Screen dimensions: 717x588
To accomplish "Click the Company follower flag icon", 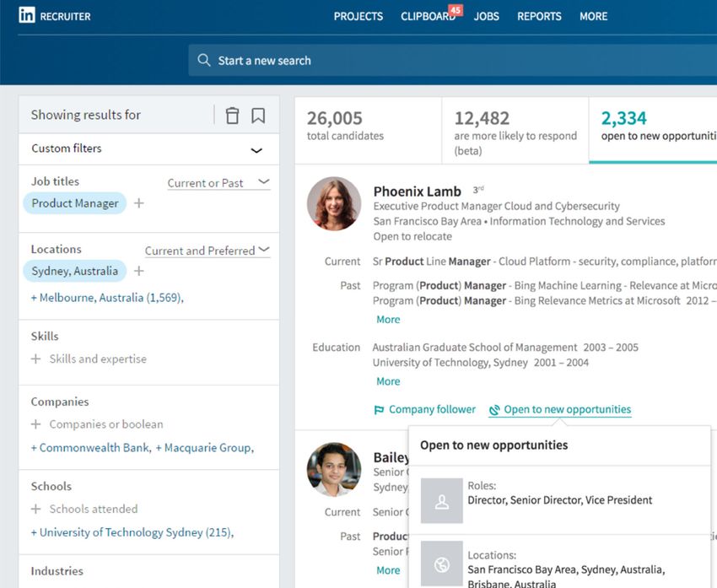I will 379,410.
